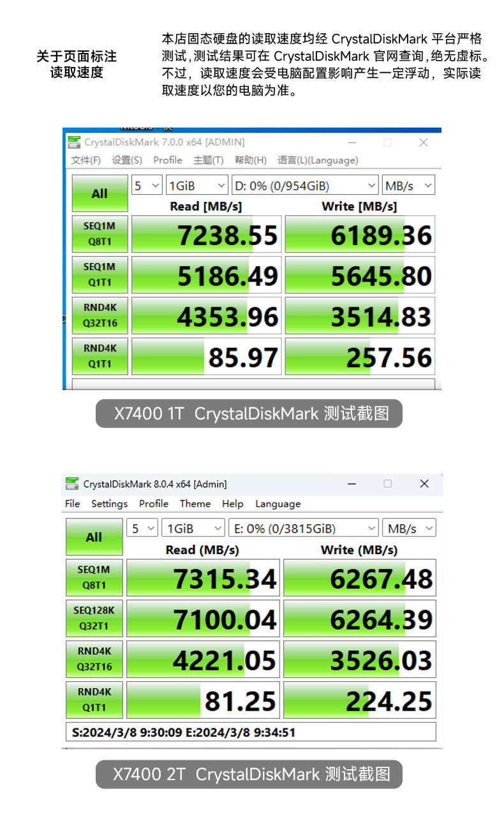The width and height of the screenshot is (504, 821).
Task: Open MB/s unit dropdown in 7.0.0 window
Action: (408, 186)
